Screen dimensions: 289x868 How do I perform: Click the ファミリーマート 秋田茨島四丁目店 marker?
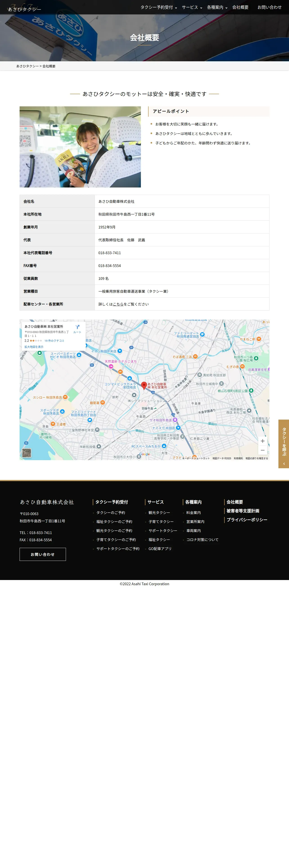pos(90,420)
